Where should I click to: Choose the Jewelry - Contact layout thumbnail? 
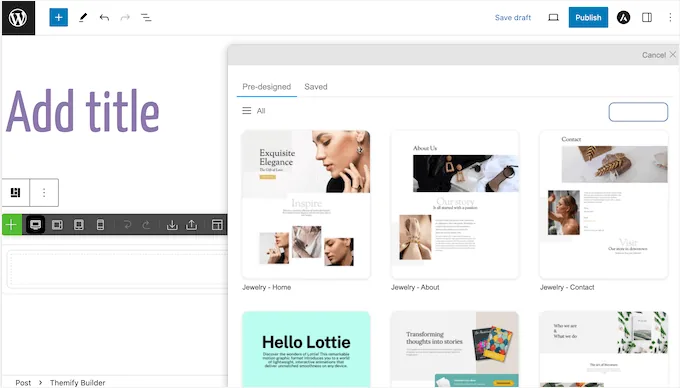pyautogui.click(x=604, y=204)
